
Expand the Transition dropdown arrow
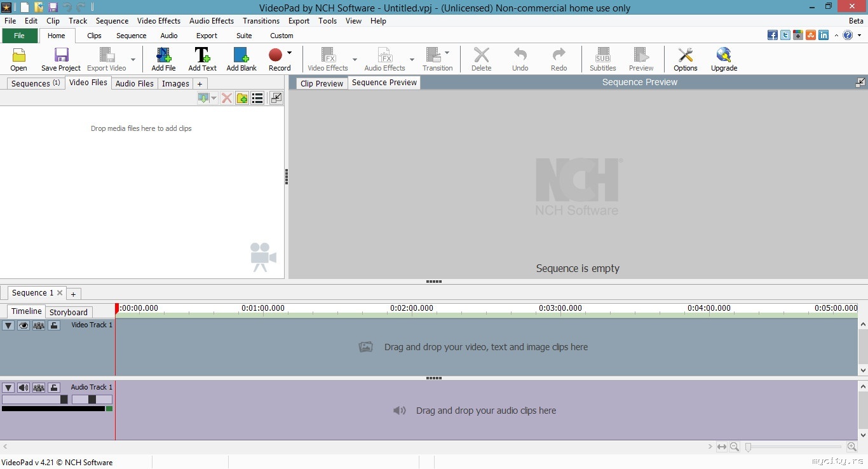(x=447, y=52)
